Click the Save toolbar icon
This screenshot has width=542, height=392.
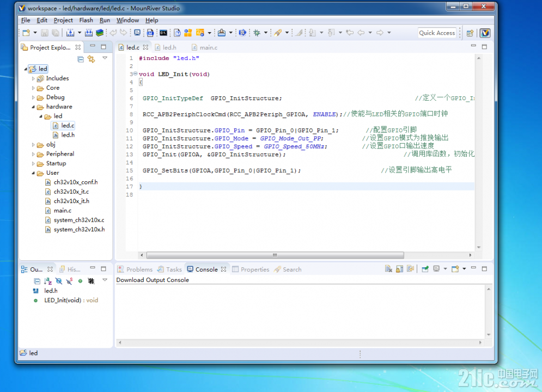click(x=44, y=33)
